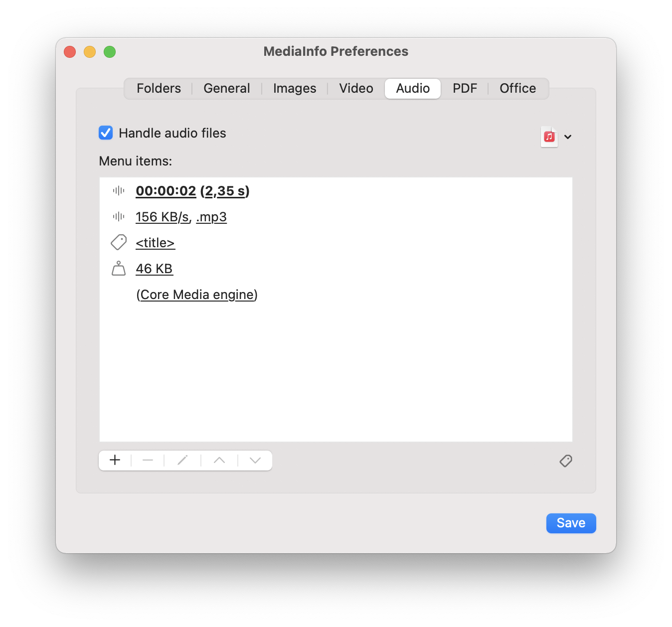Select the Images tab
Viewport: 672px width, 627px height.
tap(295, 89)
